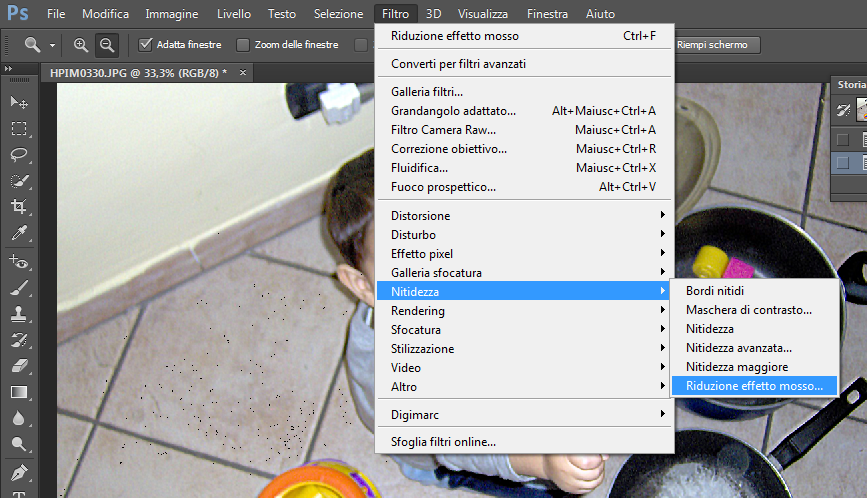This screenshot has width=867, height=498.
Task: Select the Eraser tool
Action: [19, 366]
